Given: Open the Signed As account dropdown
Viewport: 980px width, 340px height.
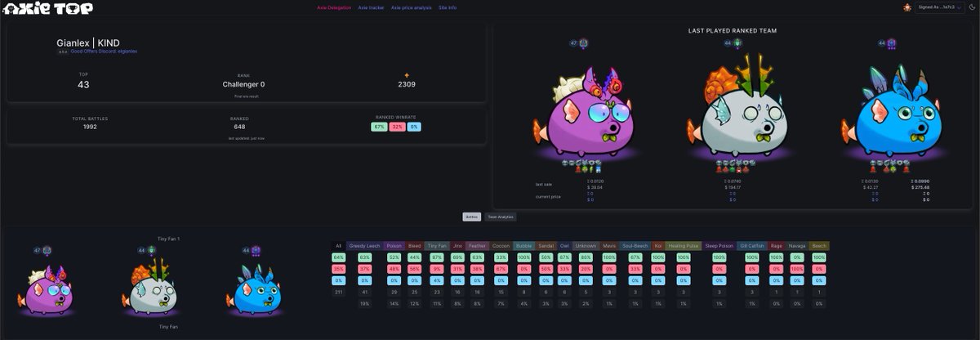Looking at the screenshot, I should 940,7.
